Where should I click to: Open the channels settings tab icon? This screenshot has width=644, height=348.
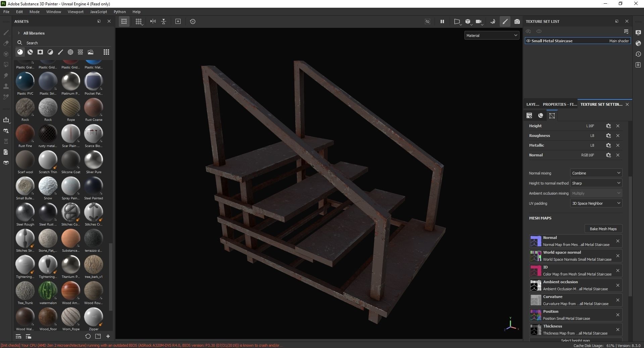click(529, 115)
